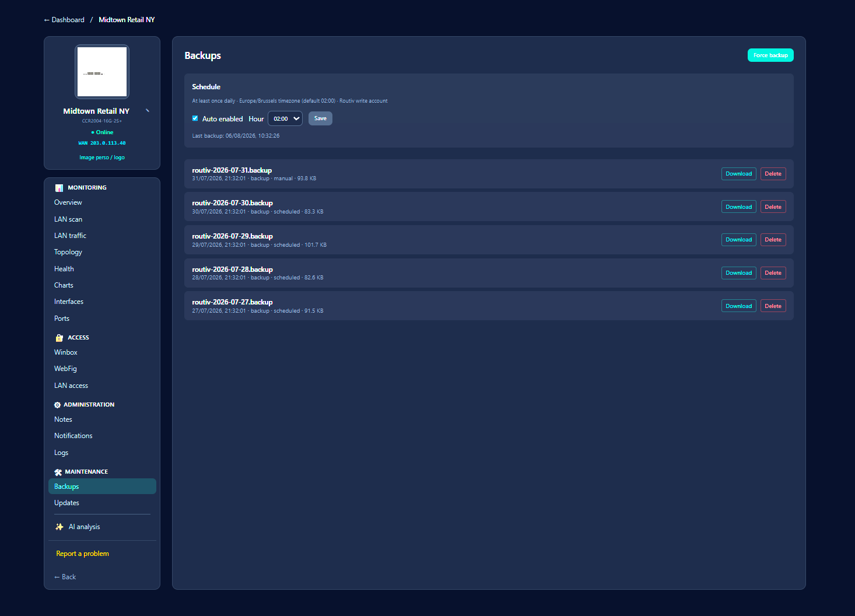Switch to Charts
The image size is (855, 616).
102,285
